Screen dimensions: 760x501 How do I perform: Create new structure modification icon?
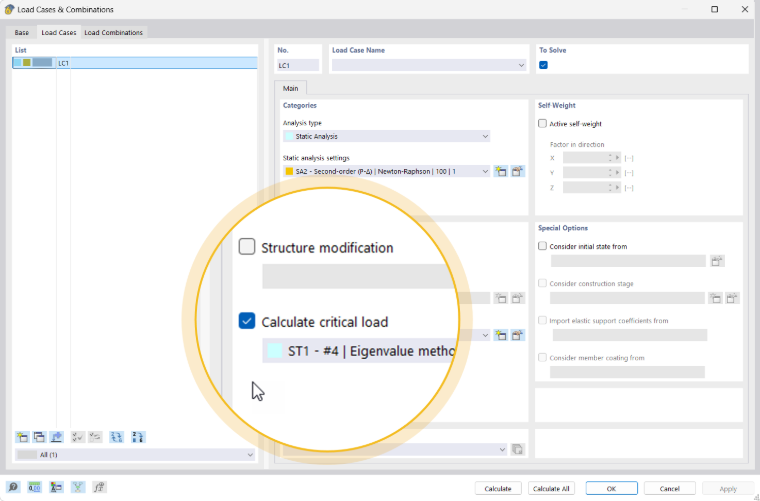pyautogui.click(x=501, y=298)
